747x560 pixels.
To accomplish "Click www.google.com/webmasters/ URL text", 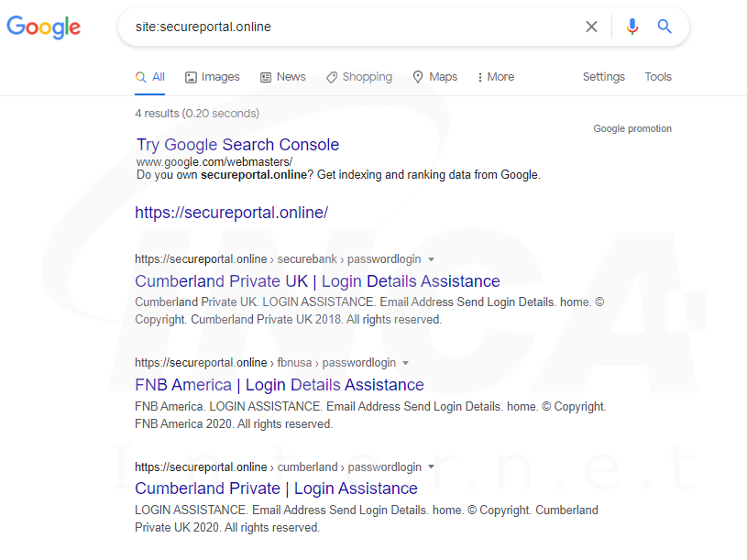I will pyautogui.click(x=214, y=162).
